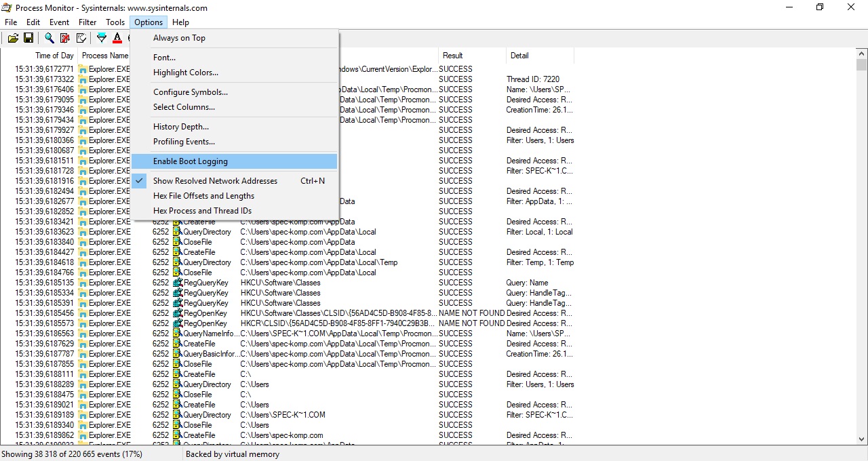
Task: Click the Clear display toolbar icon
Action: click(x=81, y=39)
